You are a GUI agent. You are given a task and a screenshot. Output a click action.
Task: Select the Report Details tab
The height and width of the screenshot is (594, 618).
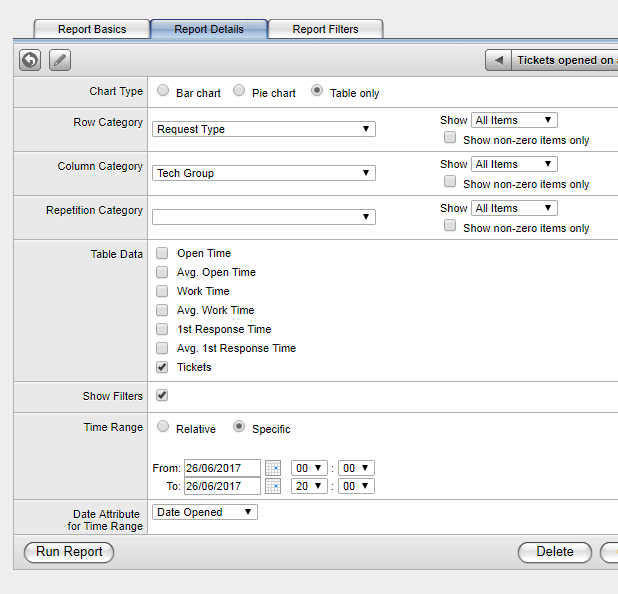(209, 29)
